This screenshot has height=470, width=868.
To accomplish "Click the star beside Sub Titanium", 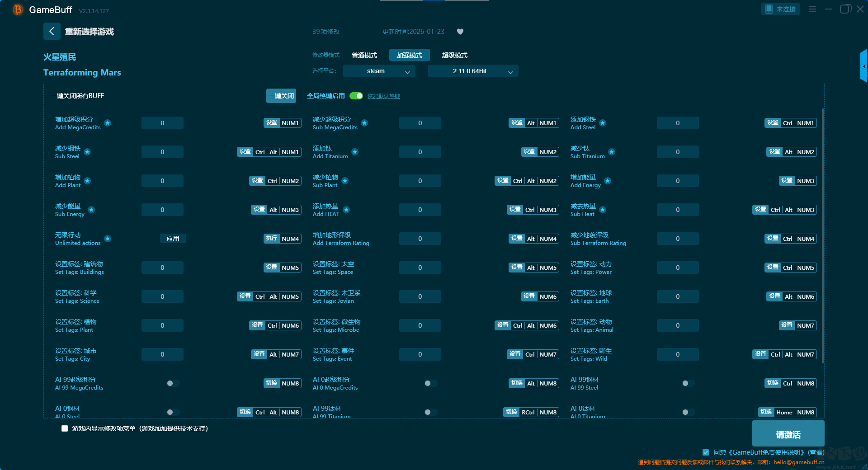I will pyautogui.click(x=612, y=152).
